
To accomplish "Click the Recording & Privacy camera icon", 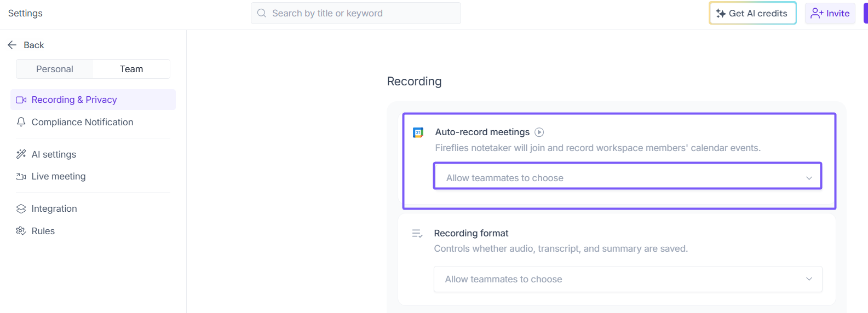I will pos(21,100).
